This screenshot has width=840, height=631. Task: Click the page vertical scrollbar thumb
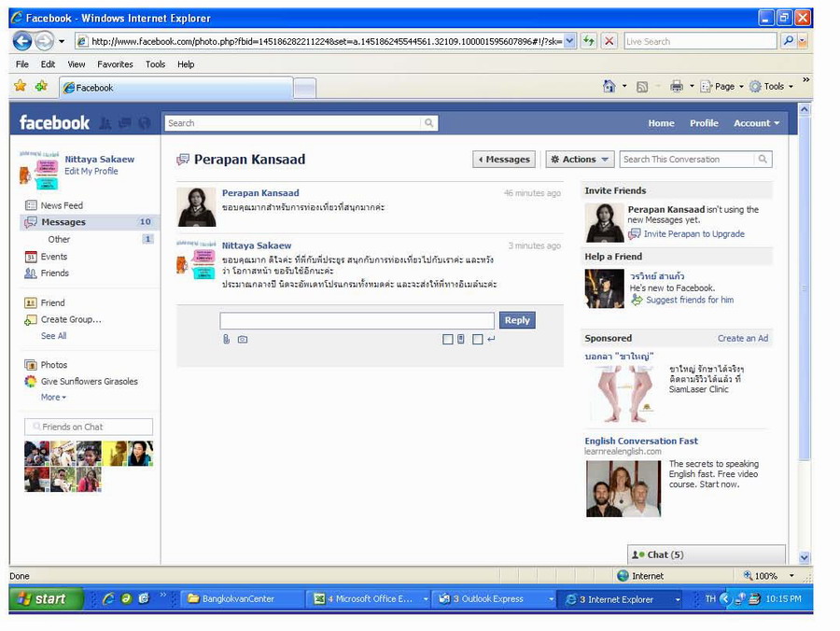805,287
